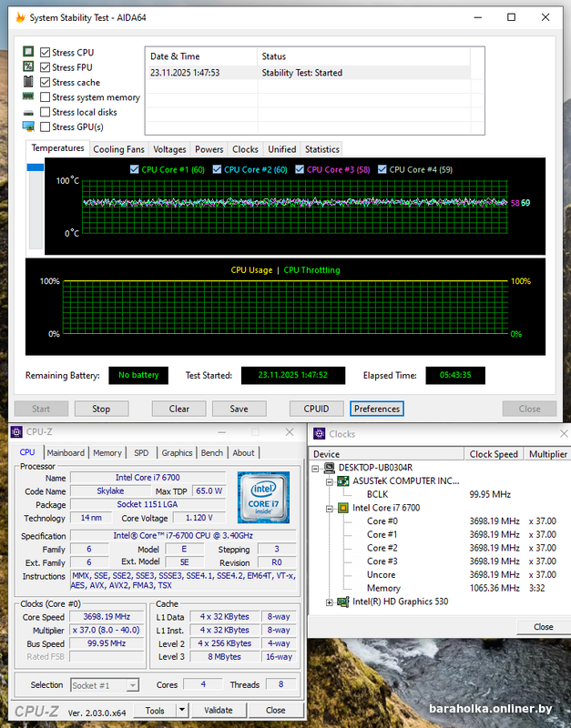Uncheck the Stress cache option
Image resolution: width=571 pixels, height=728 pixels.
(45, 82)
